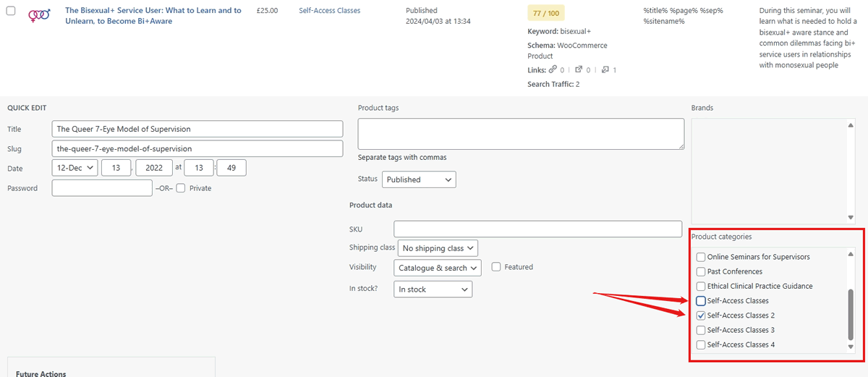
Task: Uncheck the Self-Access Classes 2 category
Action: [x=700, y=315]
